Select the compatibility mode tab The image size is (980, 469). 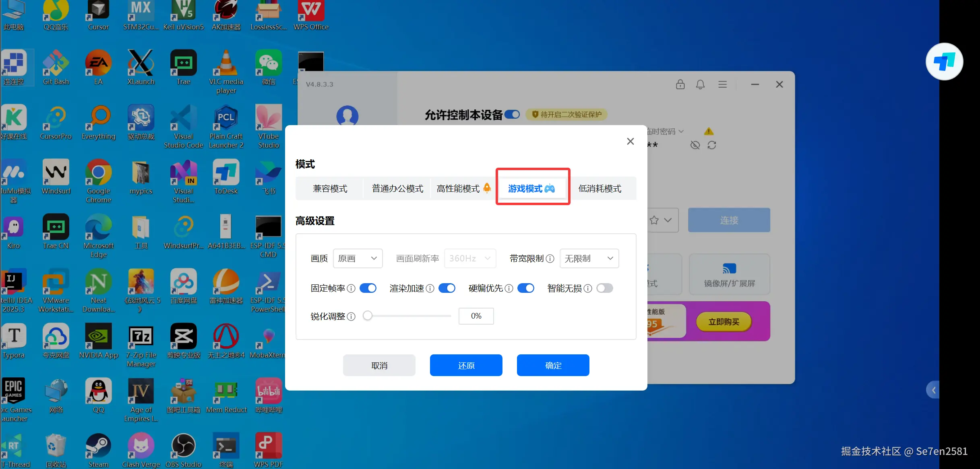[330, 189]
